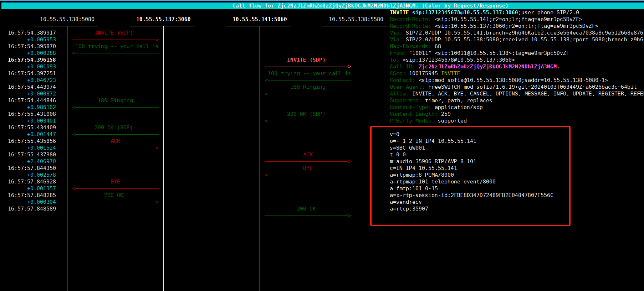Click Record-Route line with sip:10.55.55.137:3060
The width and height of the screenshot is (644, 291).
494,26
